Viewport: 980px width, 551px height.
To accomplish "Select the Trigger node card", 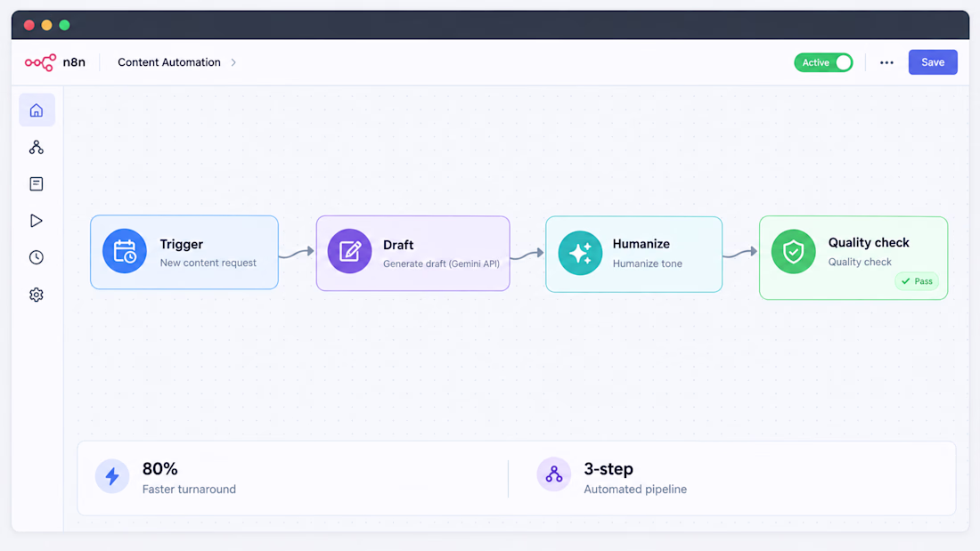I will click(x=184, y=253).
